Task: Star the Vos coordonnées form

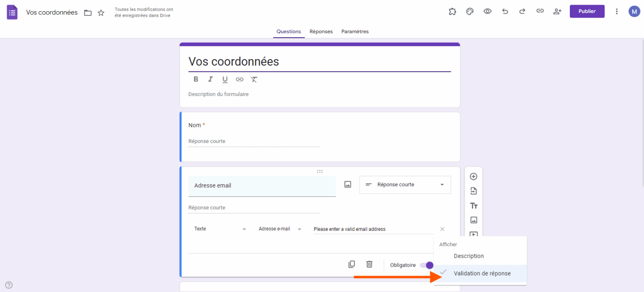Action: (x=101, y=13)
